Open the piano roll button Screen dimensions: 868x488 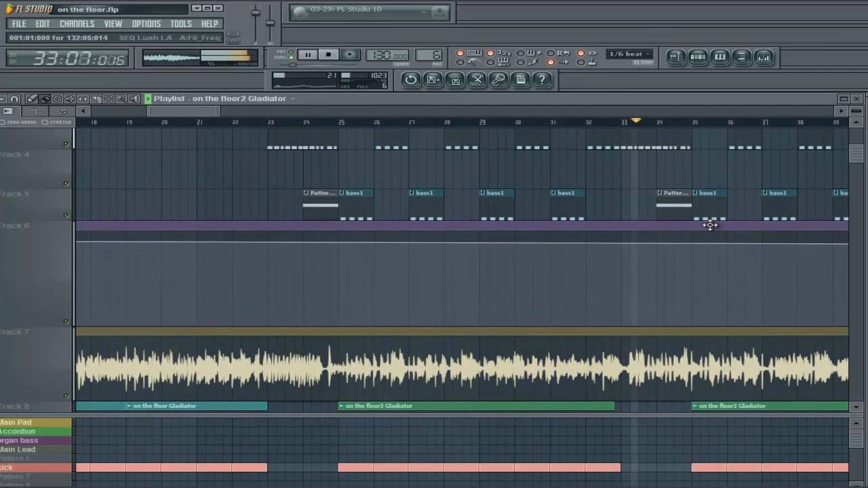pos(719,57)
